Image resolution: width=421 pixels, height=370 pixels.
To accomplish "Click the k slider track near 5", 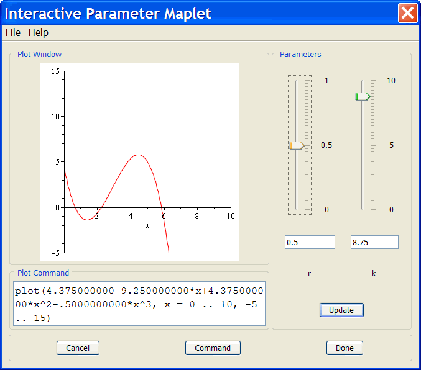I will click(362, 145).
